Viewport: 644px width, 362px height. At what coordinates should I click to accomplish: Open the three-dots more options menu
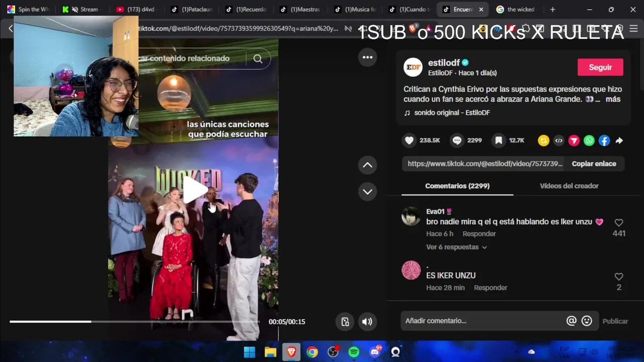pos(368,57)
